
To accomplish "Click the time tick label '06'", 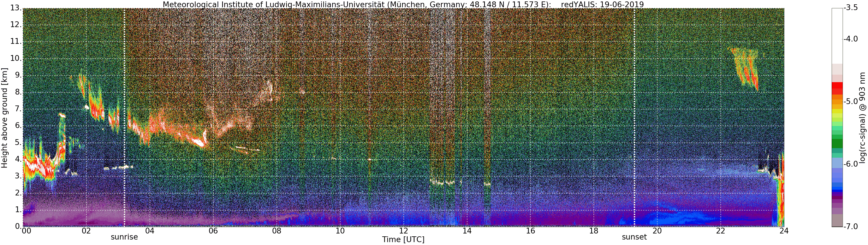I will [213, 231].
